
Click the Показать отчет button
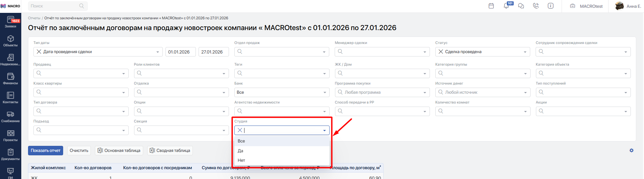[46, 151]
